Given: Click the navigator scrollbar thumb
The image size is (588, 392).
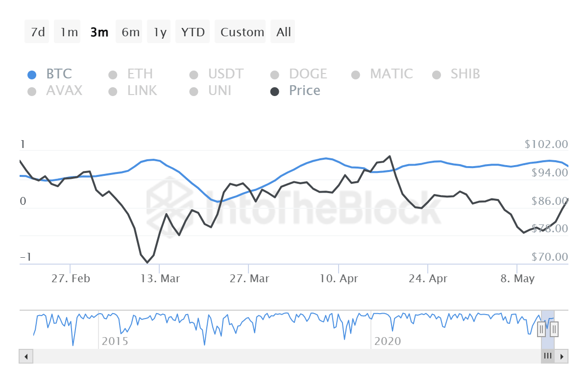Looking at the screenshot, I should tap(548, 356).
